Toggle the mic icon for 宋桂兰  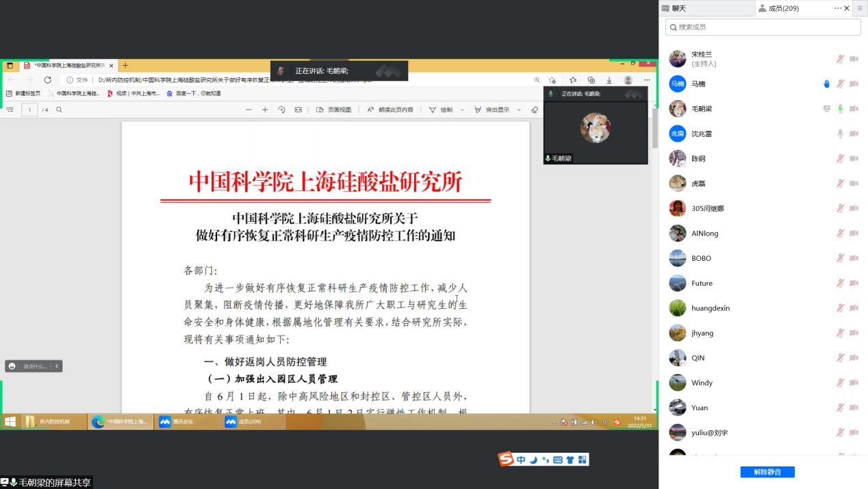(x=840, y=59)
